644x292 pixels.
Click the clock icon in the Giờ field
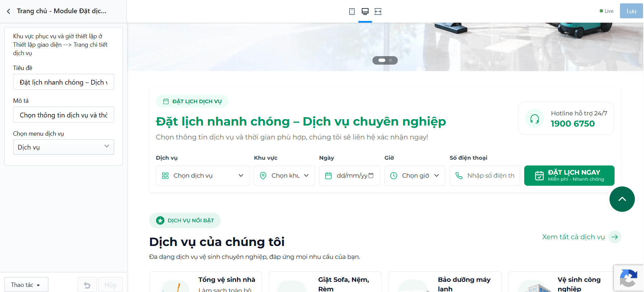[x=394, y=176]
